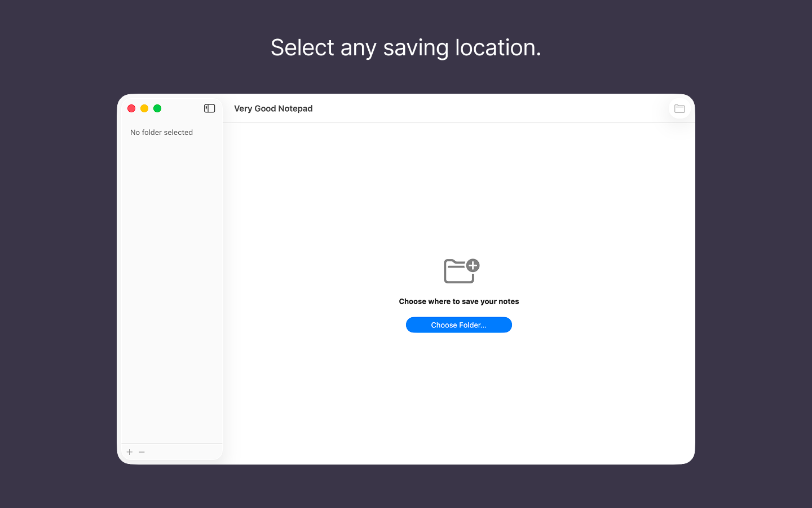Click the Very Good Notepad title
The width and height of the screenshot is (812, 508).
pos(273,108)
